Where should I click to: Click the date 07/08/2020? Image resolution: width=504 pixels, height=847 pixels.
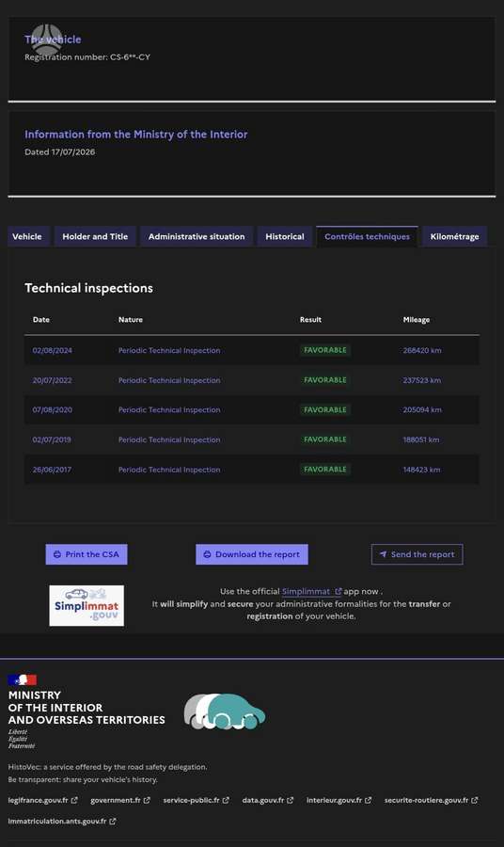[53, 410]
